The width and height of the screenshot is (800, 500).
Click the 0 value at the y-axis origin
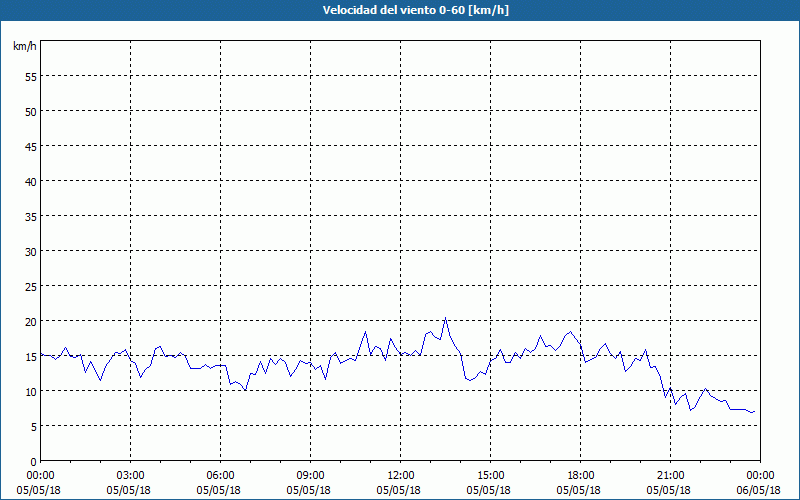[33, 461]
